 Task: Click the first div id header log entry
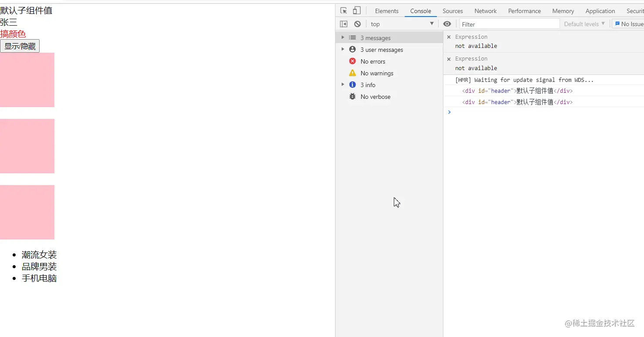click(517, 91)
